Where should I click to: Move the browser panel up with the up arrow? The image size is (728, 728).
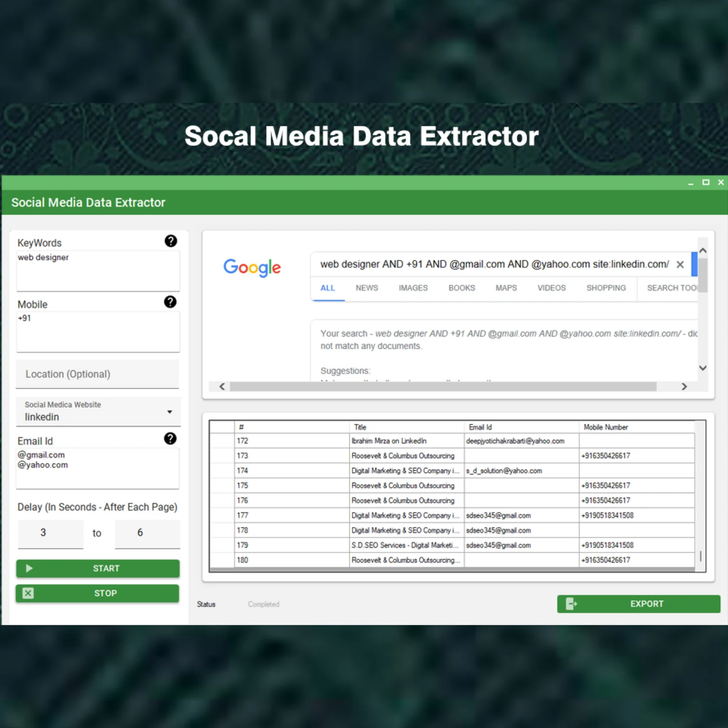coord(703,251)
